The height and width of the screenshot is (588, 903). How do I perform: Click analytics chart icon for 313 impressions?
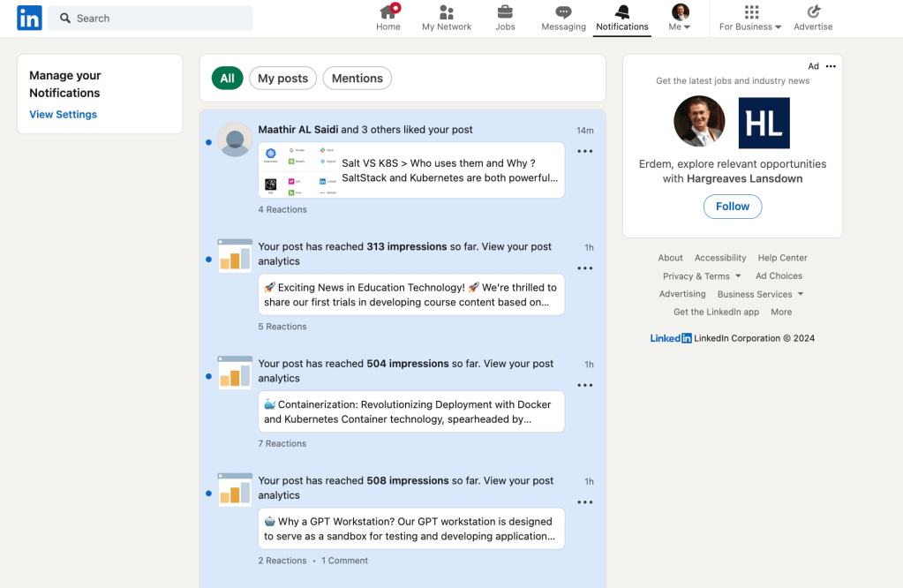pyautogui.click(x=235, y=256)
